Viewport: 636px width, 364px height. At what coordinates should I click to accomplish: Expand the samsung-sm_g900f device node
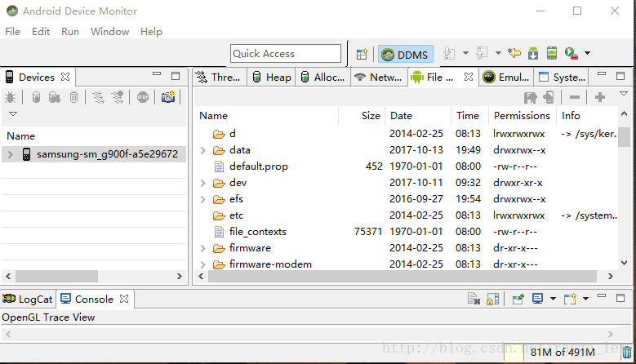point(11,154)
